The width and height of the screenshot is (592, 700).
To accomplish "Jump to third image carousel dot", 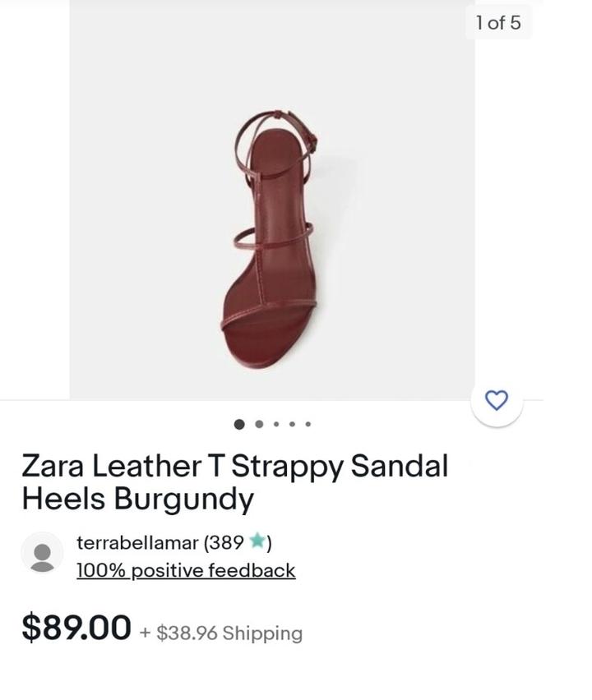I will [x=276, y=424].
